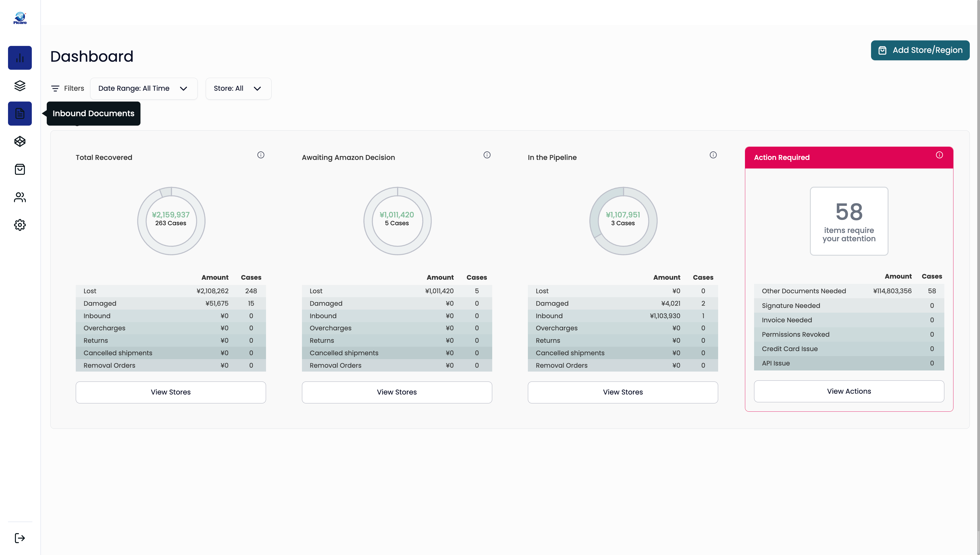Click Damaged row ¥4,021 in Pipeline
This screenshot has width=980, height=555.
pos(623,304)
